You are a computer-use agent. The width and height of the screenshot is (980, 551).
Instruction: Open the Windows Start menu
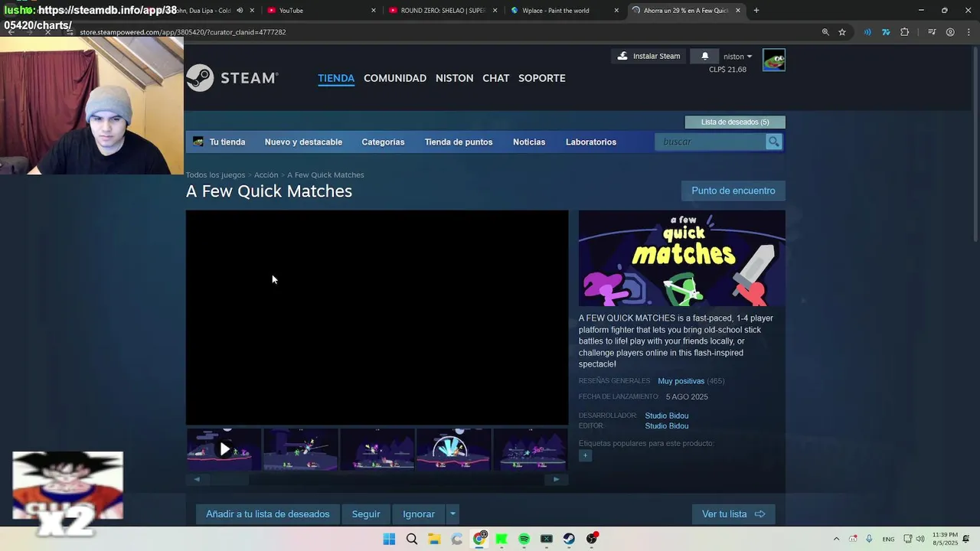[389, 539]
